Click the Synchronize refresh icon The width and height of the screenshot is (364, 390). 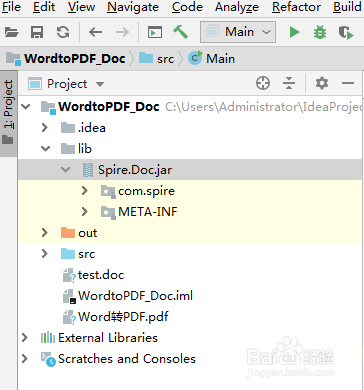click(63, 32)
